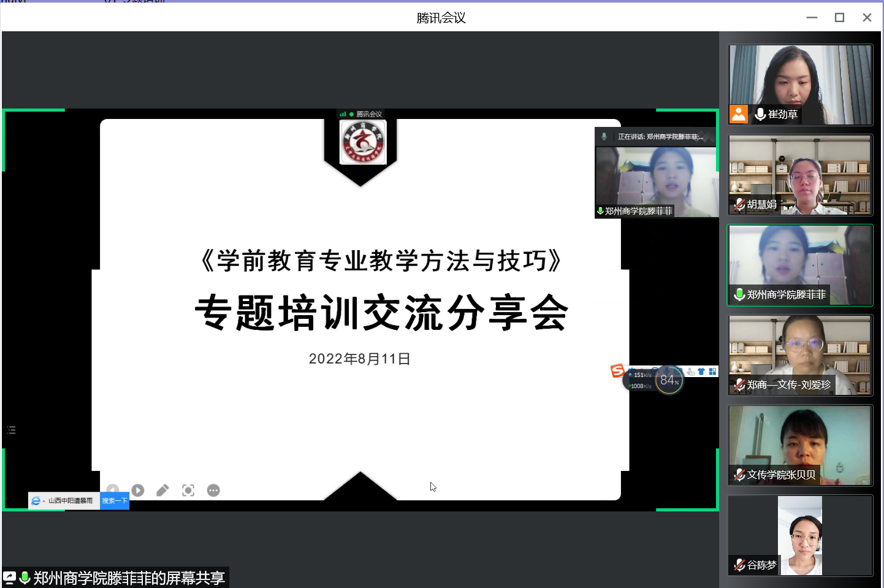Click the 山西中阳遭暴雨 search field

(71, 501)
